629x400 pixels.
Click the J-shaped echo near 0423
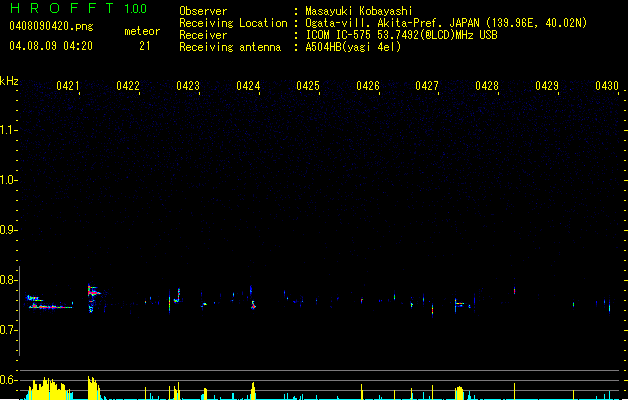click(x=177, y=296)
